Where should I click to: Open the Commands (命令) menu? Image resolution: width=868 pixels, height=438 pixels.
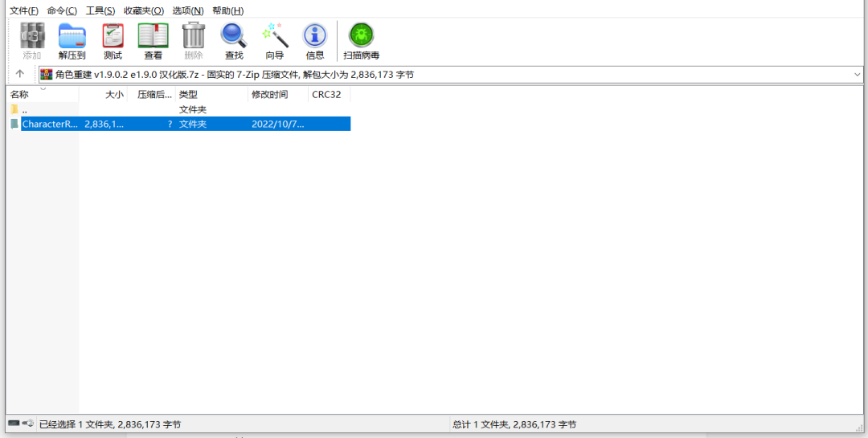click(x=62, y=10)
